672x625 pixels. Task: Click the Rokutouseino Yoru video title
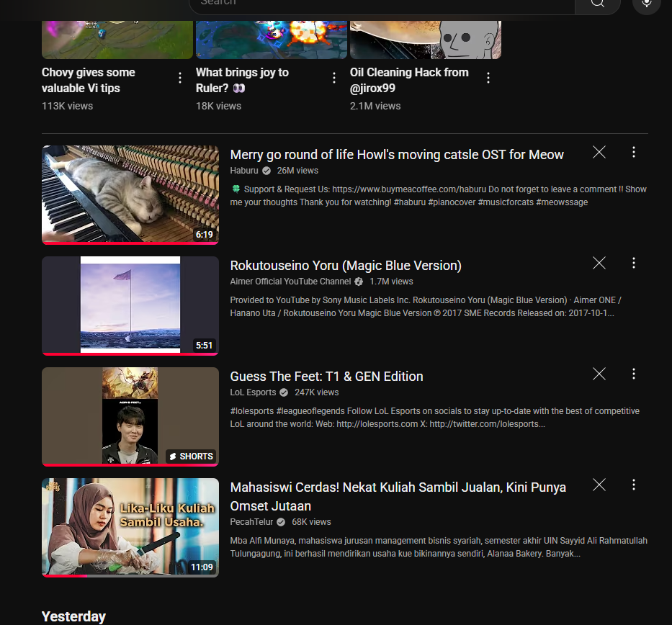click(346, 266)
